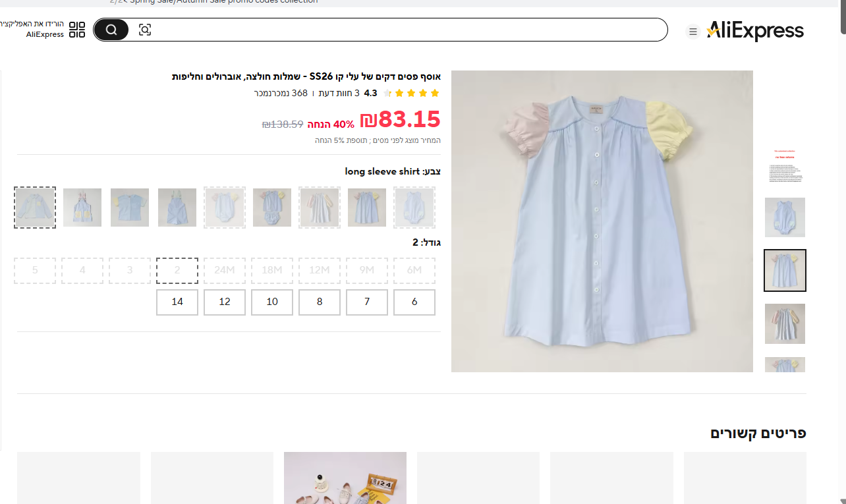This screenshot has height=504, width=846.
Task: Select size 14 option
Action: tap(177, 302)
